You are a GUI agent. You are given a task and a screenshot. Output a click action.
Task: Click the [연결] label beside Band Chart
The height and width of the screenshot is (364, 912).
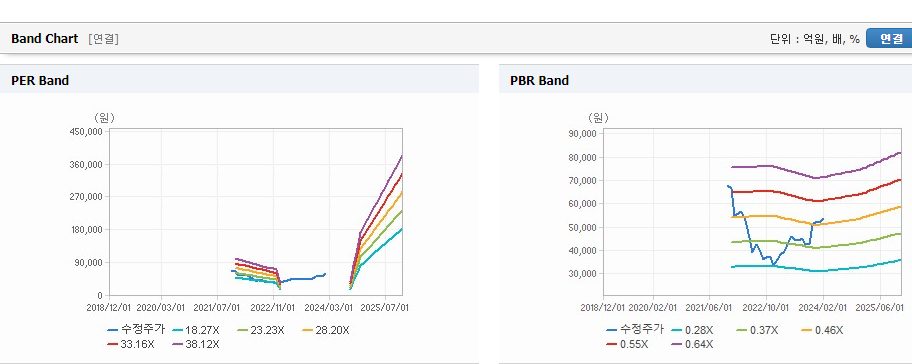click(x=104, y=39)
